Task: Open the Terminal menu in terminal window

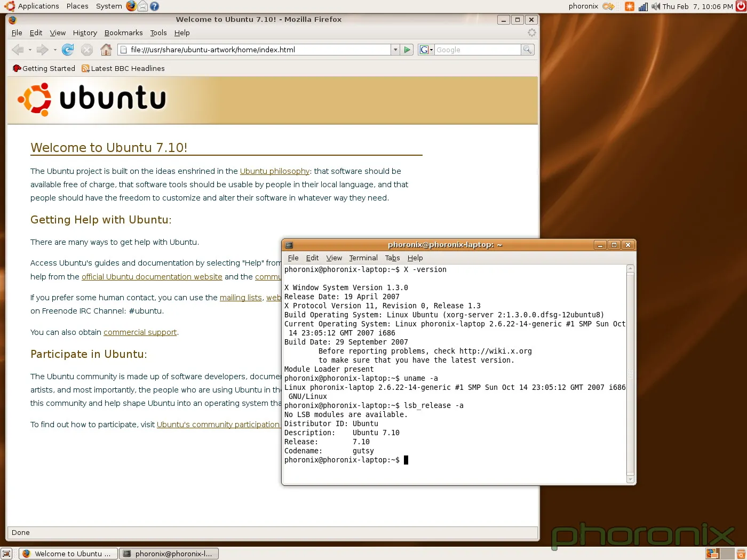Action: click(363, 258)
